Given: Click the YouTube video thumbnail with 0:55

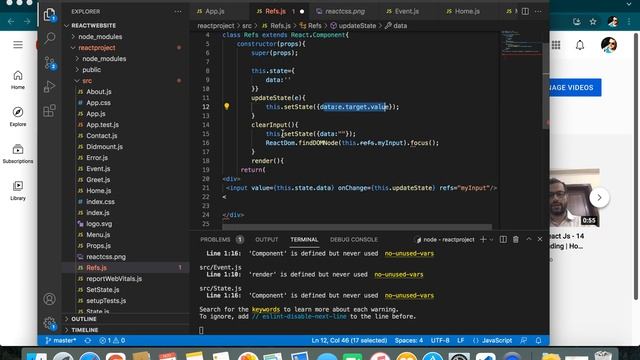Looking at the screenshot, I should [574, 198].
